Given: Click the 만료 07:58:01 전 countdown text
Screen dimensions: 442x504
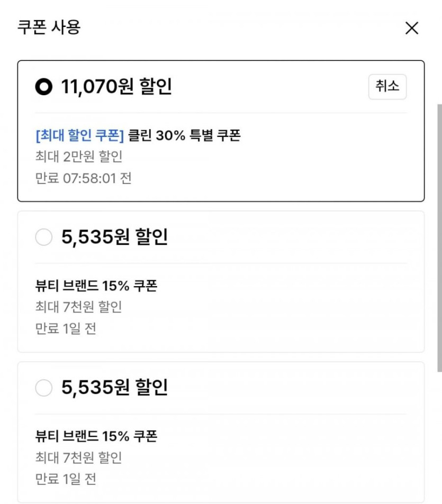Looking at the screenshot, I should tap(83, 178).
